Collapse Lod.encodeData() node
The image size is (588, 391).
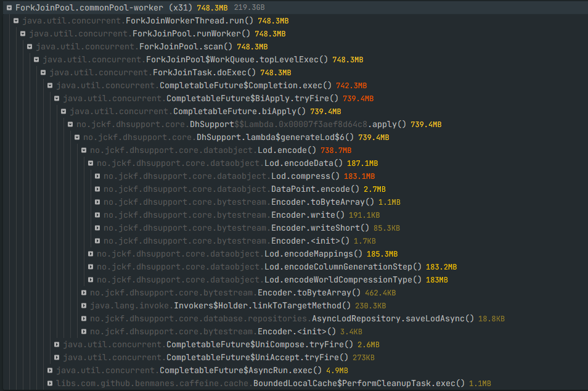pyautogui.click(x=90, y=163)
